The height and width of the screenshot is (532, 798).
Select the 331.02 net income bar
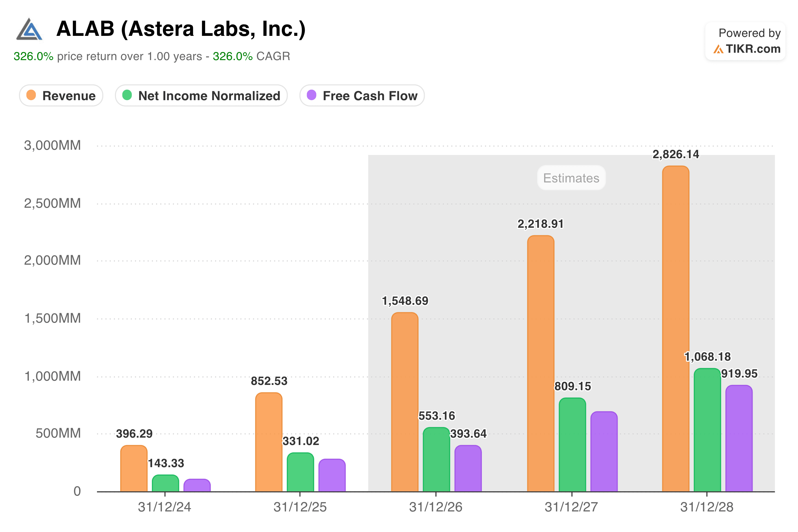coord(301,472)
